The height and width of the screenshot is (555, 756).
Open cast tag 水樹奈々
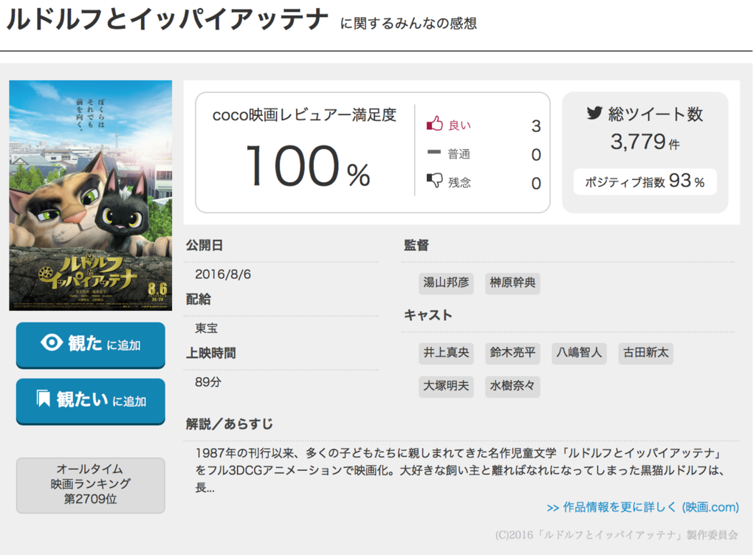pos(512,387)
